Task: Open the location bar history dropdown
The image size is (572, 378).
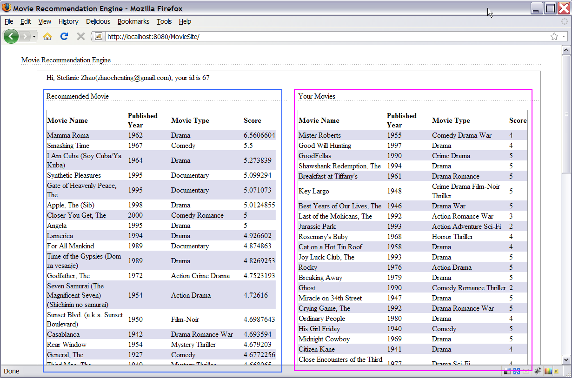Action: point(564,36)
